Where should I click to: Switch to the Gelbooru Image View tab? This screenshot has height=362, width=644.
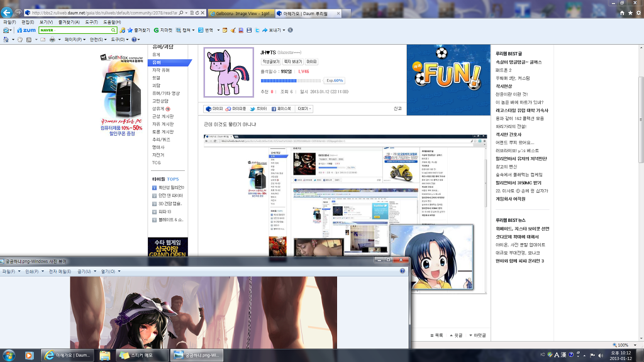coord(241,13)
